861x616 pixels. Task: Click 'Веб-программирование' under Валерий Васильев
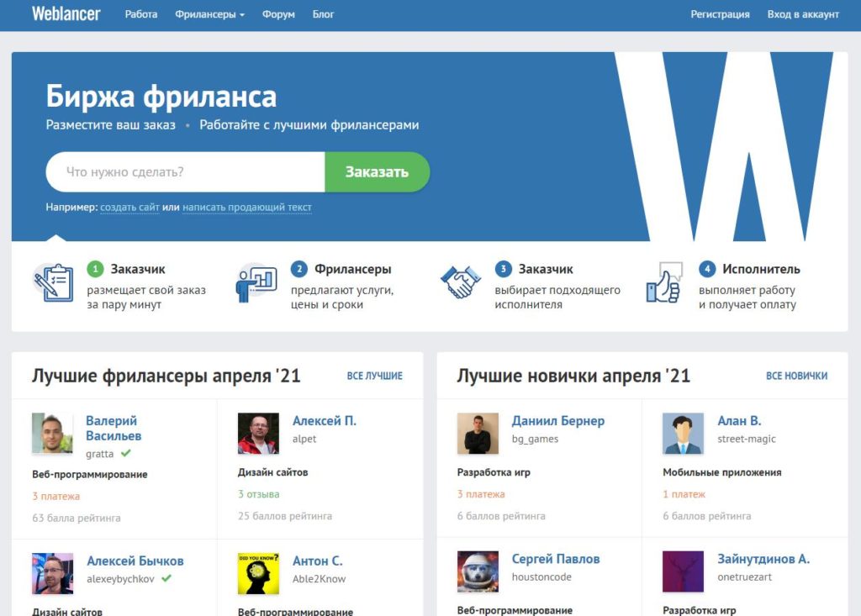89,474
